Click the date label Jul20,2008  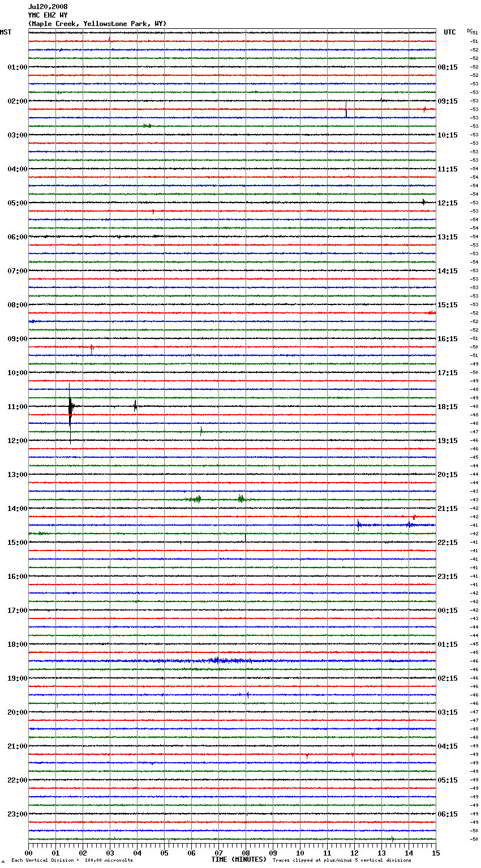click(x=48, y=7)
